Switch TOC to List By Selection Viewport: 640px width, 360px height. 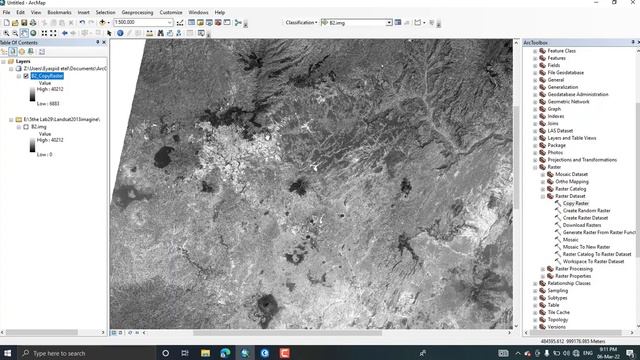point(31,51)
